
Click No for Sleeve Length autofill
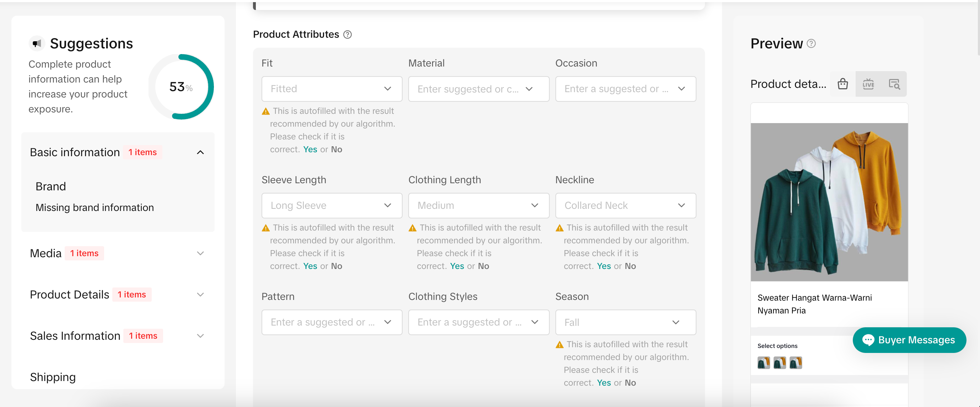point(336,266)
